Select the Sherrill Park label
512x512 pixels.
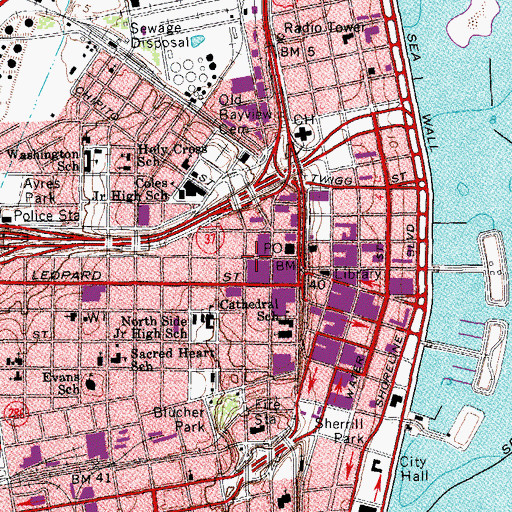pyautogui.click(x=340, y=431)
